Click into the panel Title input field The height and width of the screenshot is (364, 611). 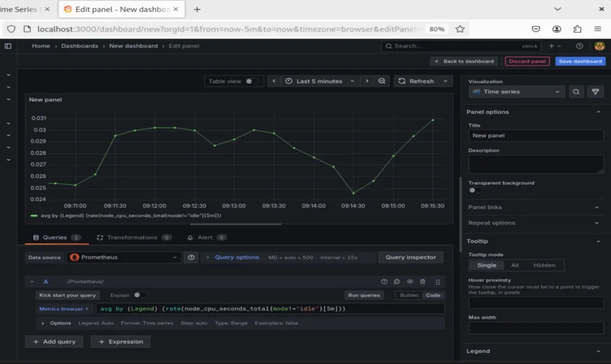tap(536, 135)
